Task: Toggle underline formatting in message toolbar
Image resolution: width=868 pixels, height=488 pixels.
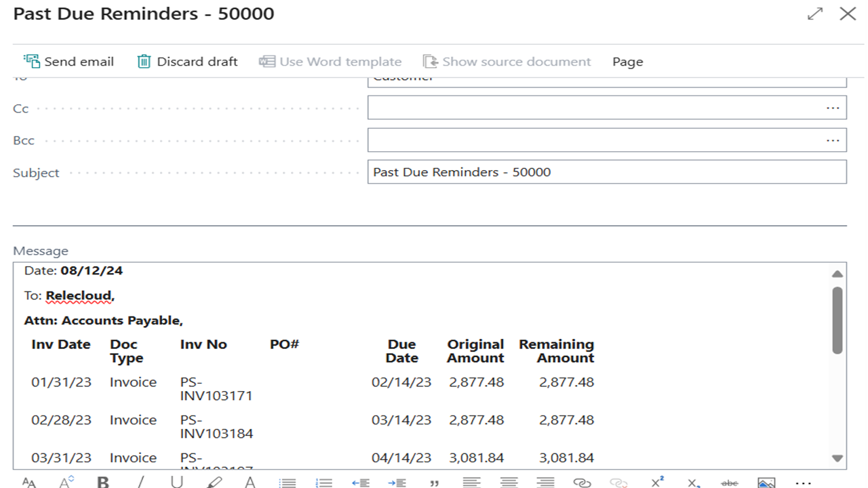Action: 177,482
